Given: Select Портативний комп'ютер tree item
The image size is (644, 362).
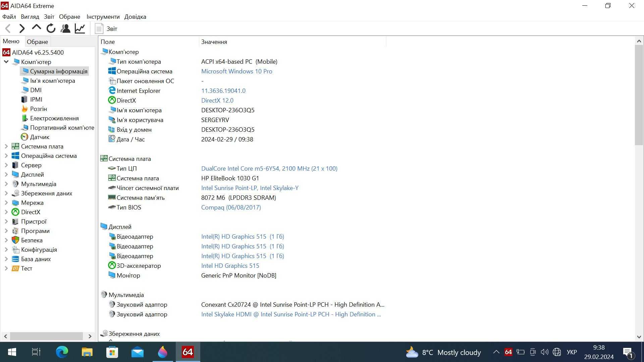Looking at the screenshot, I should pyautogui.click(x=58, y=127).
